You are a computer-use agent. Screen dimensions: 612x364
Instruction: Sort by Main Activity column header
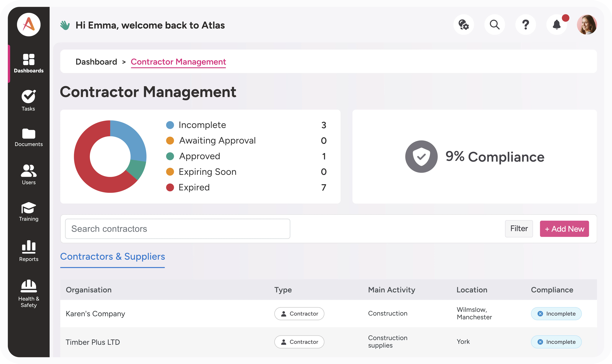click(x=391, y=290)
